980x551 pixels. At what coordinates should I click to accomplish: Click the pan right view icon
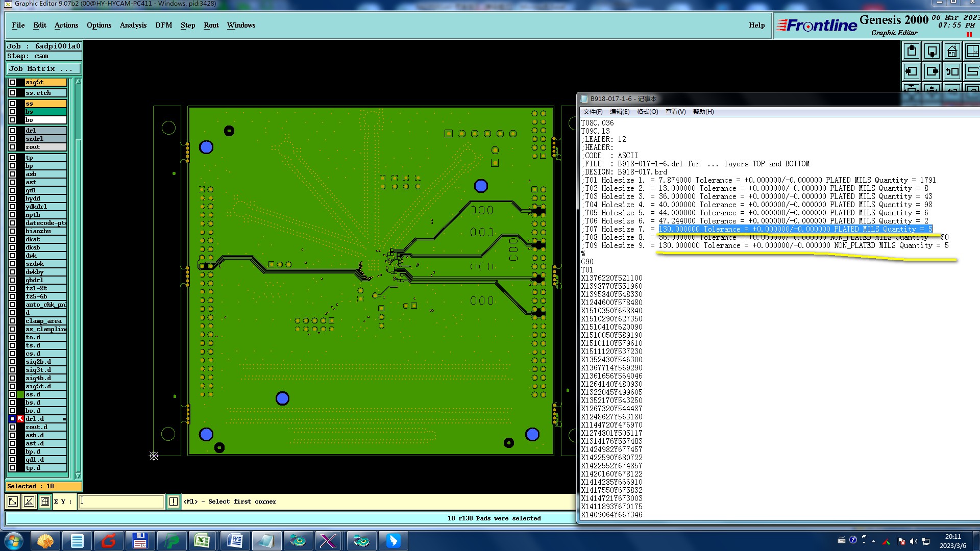click(x=932, y=71)
